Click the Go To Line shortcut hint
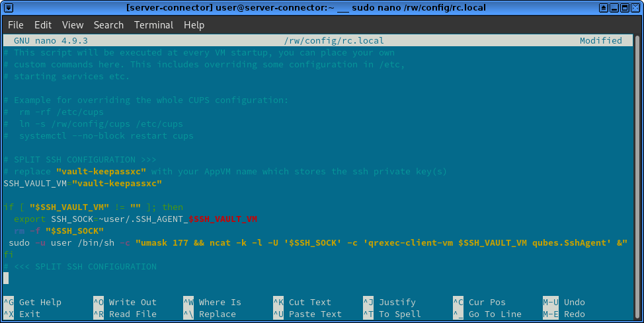 (x=495, y=314)
